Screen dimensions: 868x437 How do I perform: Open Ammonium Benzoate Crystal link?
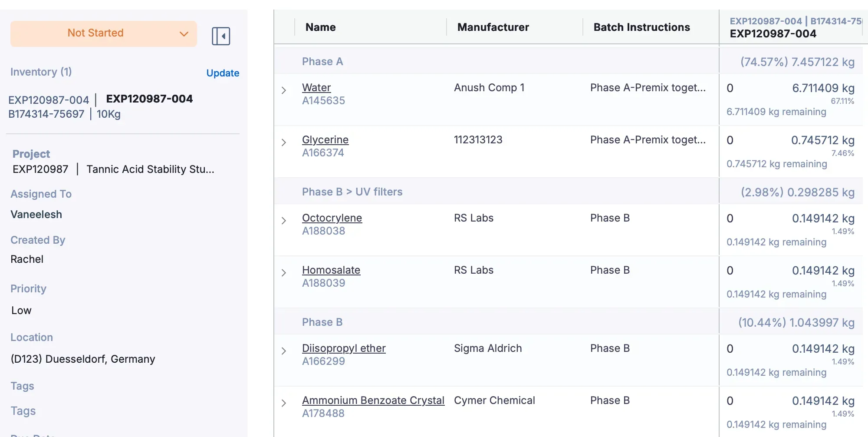coord(373,401)
